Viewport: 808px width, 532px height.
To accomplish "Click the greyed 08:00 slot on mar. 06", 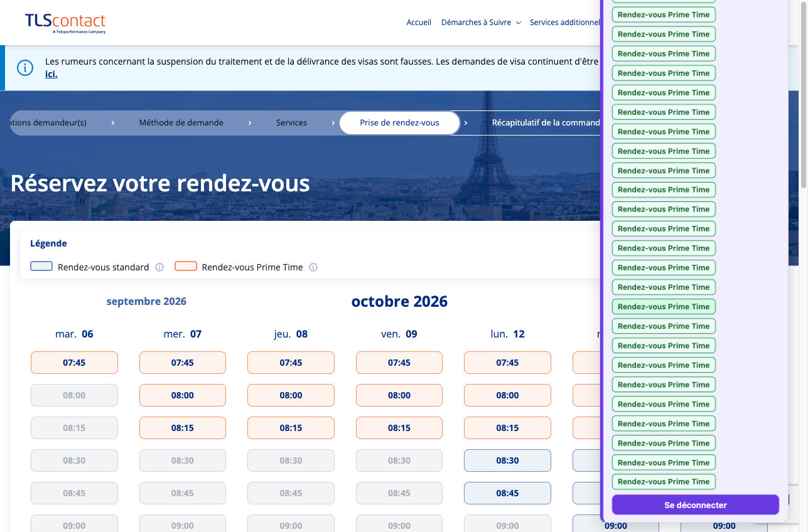I will [74, 395].
